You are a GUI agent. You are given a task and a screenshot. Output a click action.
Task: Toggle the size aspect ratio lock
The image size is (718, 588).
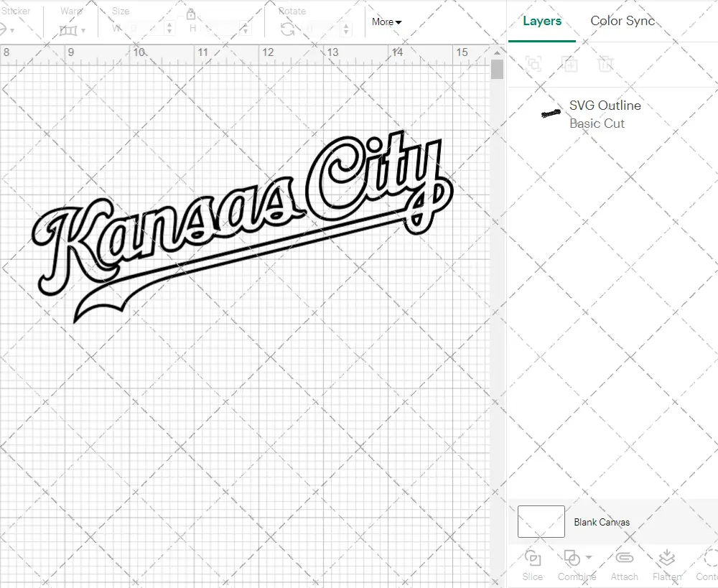point(191,14)
